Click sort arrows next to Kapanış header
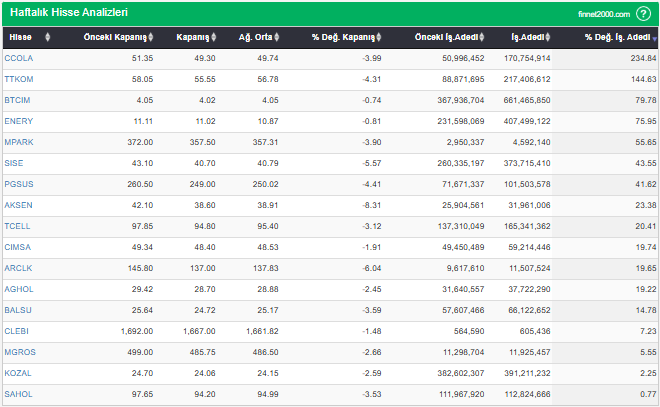Image resolution: width=660 pixels, height=407 pixels. pyautogui.click(x=214, y=38)
